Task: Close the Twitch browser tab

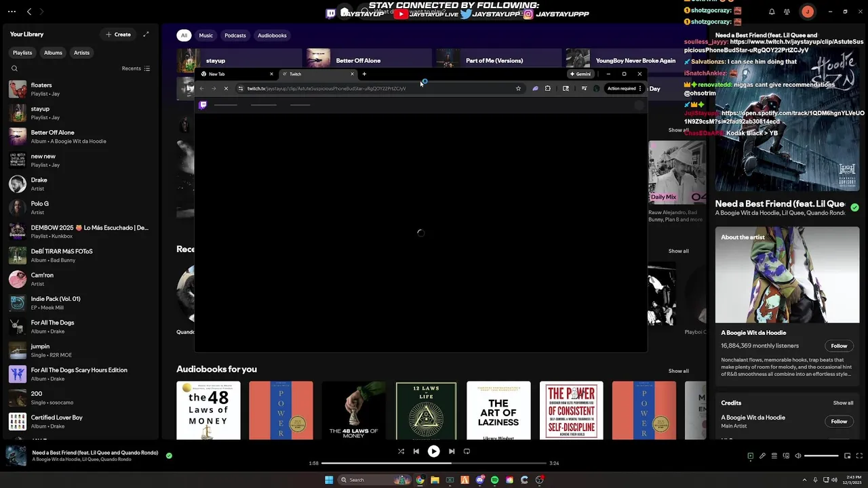Action: 352,74
